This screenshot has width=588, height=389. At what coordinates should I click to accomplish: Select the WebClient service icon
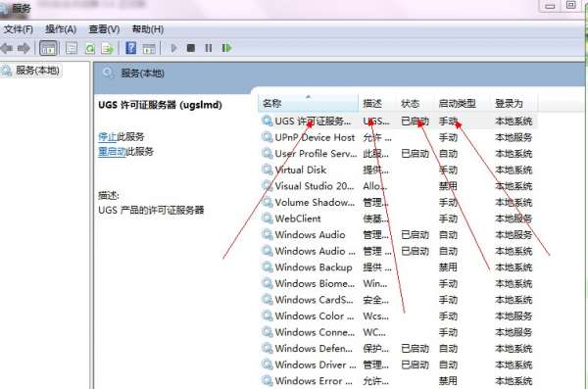tap(267, 219)
